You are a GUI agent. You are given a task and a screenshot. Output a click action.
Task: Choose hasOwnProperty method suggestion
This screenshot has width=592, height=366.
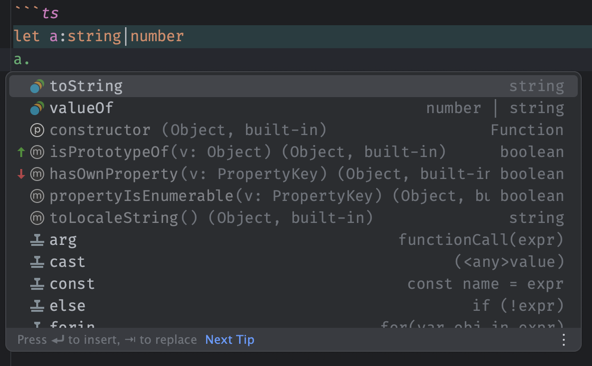293,174
